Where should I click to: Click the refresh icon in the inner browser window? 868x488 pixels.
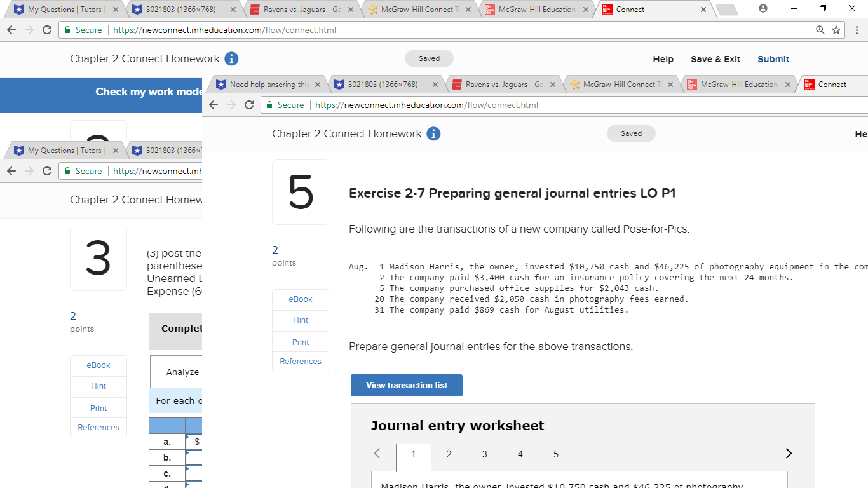pyautogui.click(x=249, y=105)
